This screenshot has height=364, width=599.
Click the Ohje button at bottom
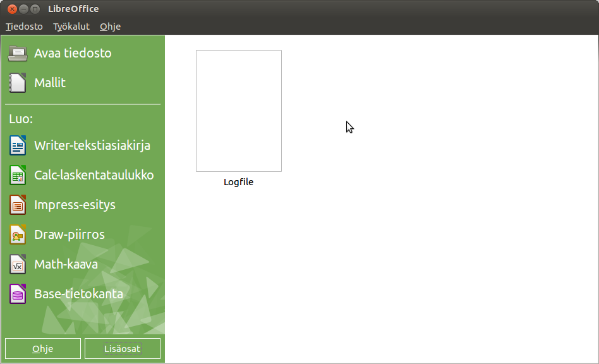click(43, 348)
